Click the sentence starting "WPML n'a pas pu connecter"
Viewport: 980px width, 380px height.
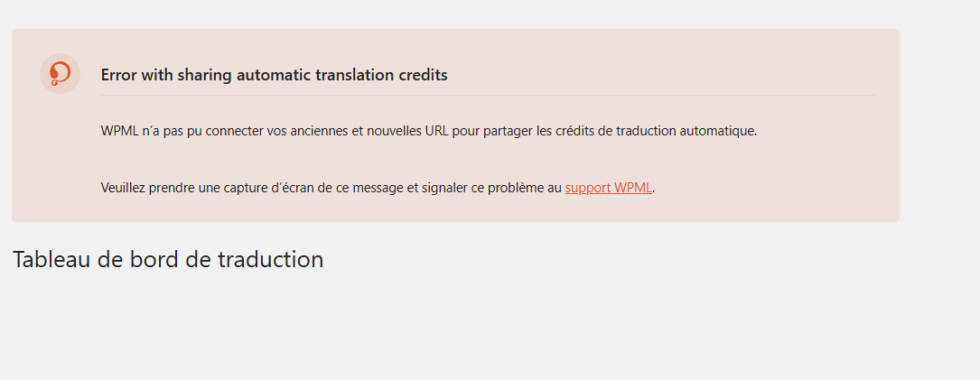pos(428,130)
